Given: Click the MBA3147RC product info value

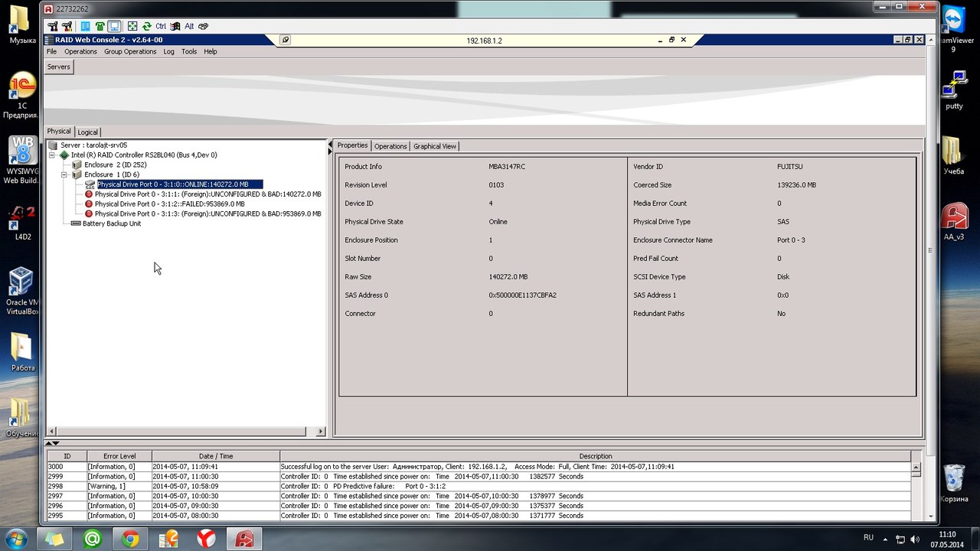Looking at the screenshot, I should [x=507, y=166].
